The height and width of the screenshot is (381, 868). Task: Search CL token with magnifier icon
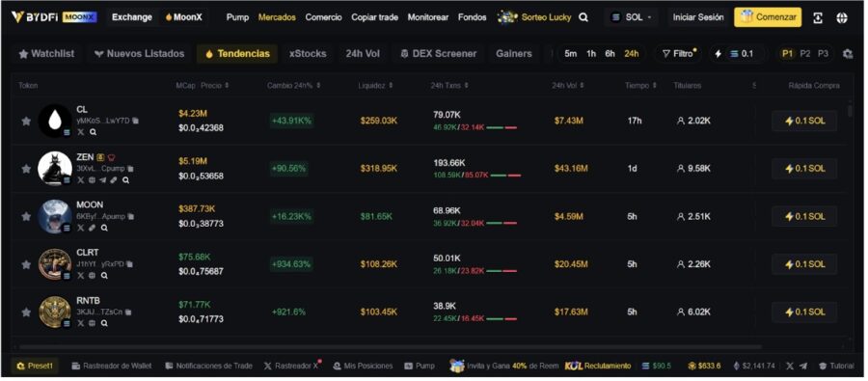tap(93, 132)
